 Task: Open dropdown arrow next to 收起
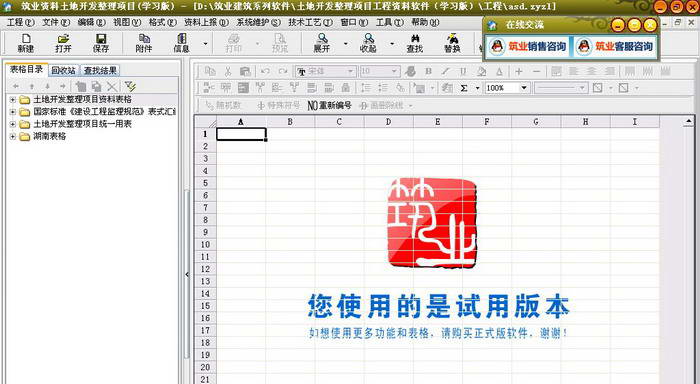[x=392, y=44]
